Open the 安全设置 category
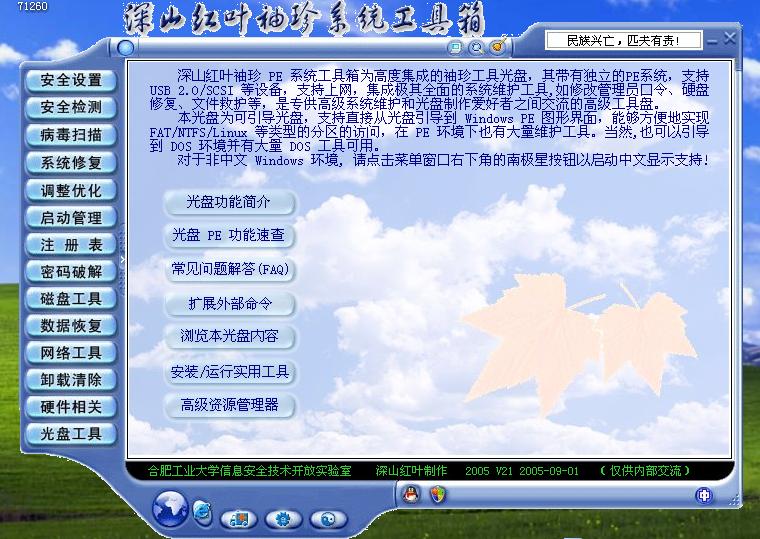Viewport: 760px width, 539px height. (x=71, y=80)
